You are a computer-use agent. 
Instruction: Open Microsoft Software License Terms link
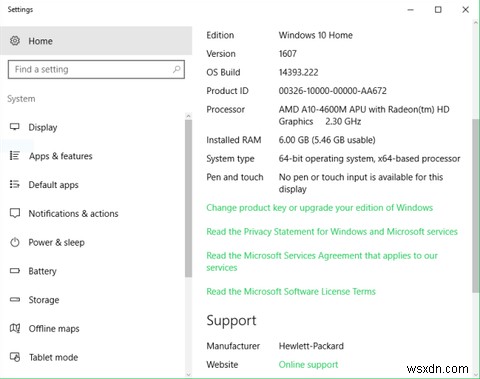(291, 291)
